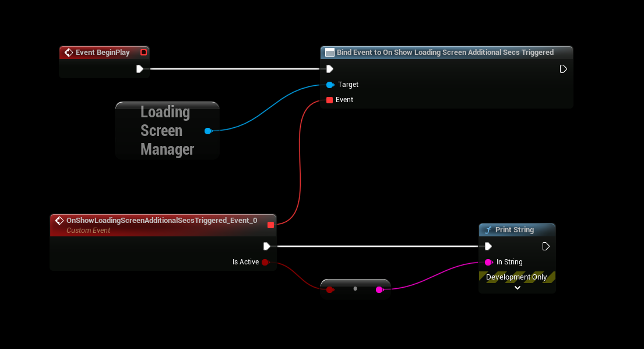Click the custom event's exec output pin
This screenshot has height=349, width=644.
tap(267, 246)
